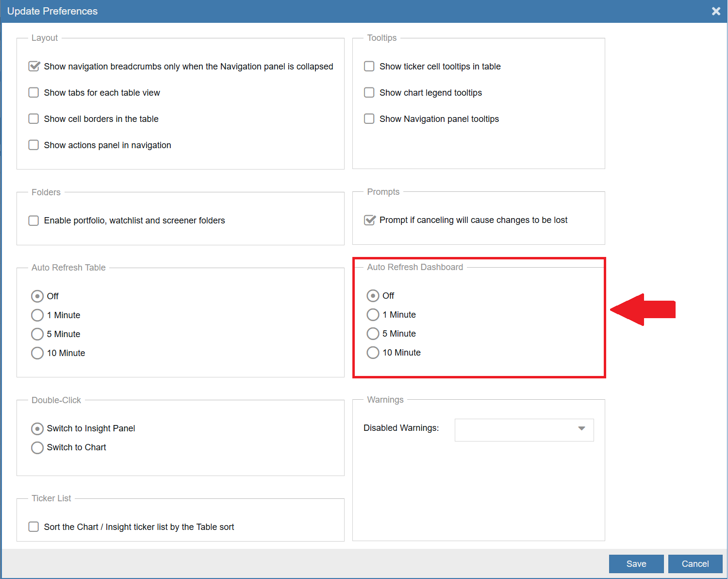Viewport: 728px width, 579px height.
Task: Select 10 Minute for Auto Refresh Table
Action: pyautogui.click(x=37, y=353)
